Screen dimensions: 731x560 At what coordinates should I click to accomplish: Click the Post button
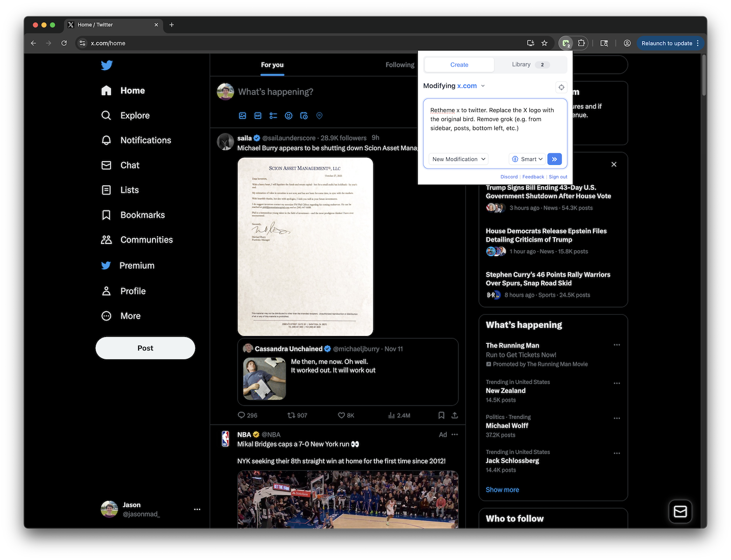coord(145,348)
